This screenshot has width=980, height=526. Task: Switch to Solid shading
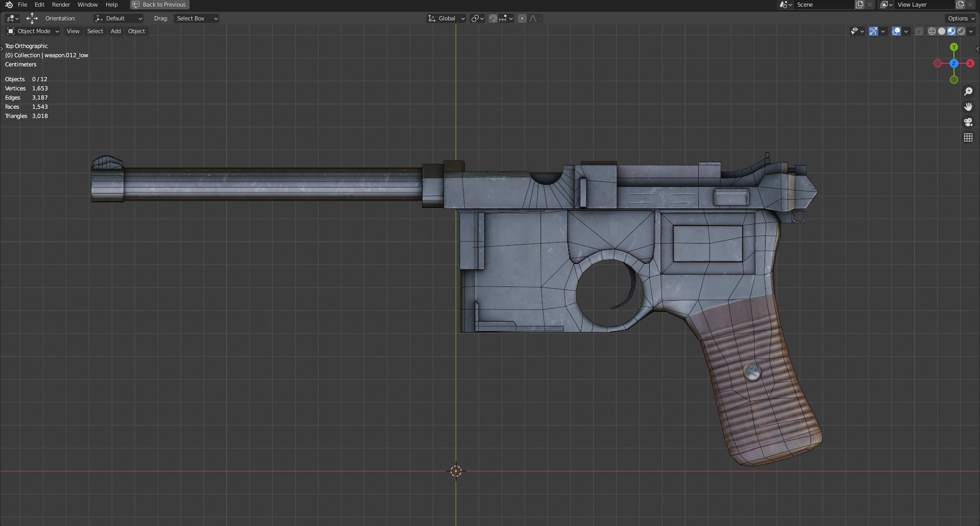(942, 31)
